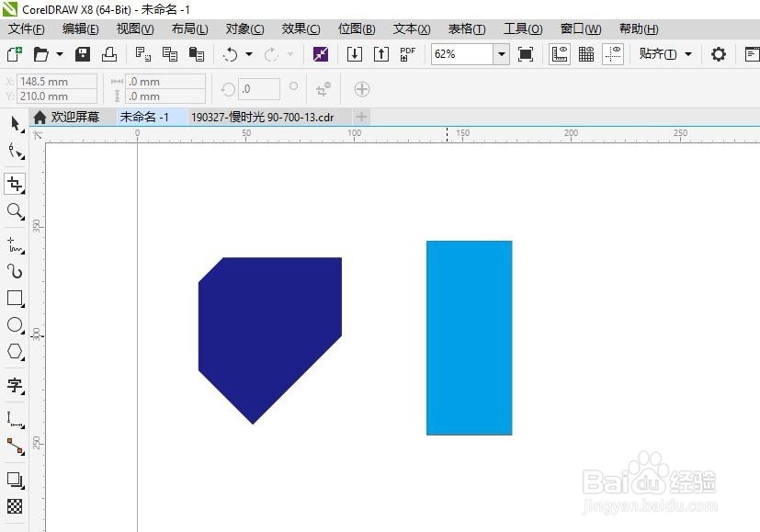The image size is (760, 532).
Task: Select the Zoom magnifier tool
Action: coord(16,211)
